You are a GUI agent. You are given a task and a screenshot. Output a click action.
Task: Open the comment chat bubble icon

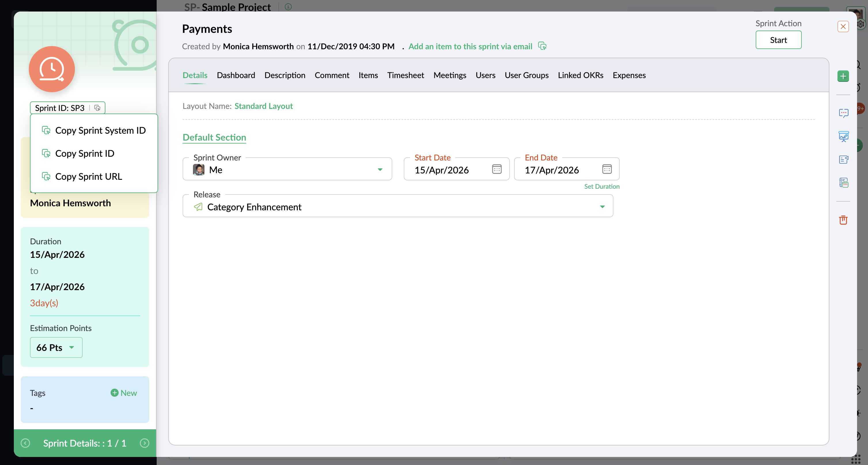point(844,113)
